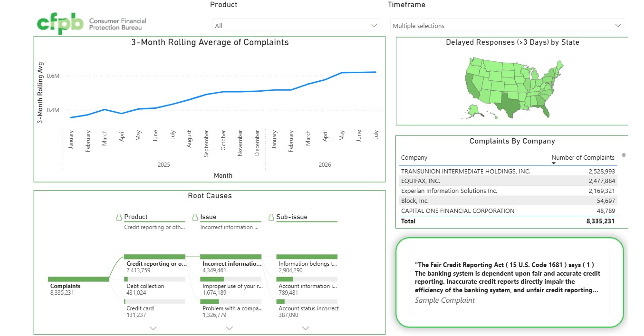Click the sort arrow under Number of Complaints
Viewport: 644px width, 336px height.
pos(554,163)
